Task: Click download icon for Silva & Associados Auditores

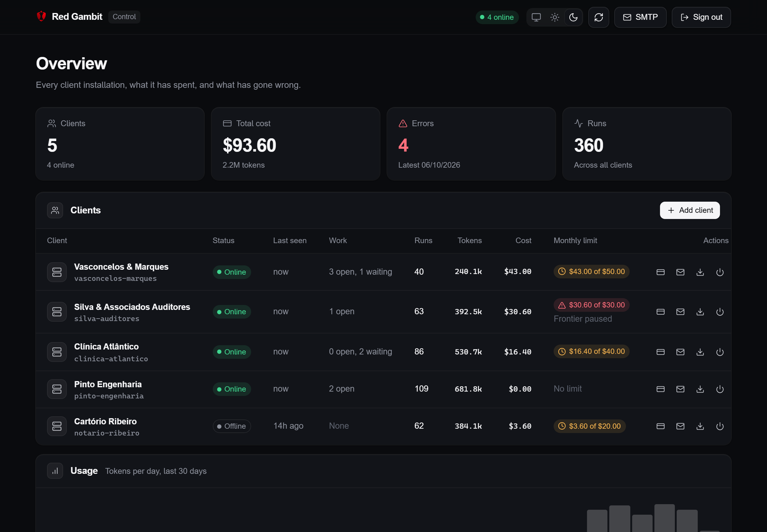Action: click(700, 312)
